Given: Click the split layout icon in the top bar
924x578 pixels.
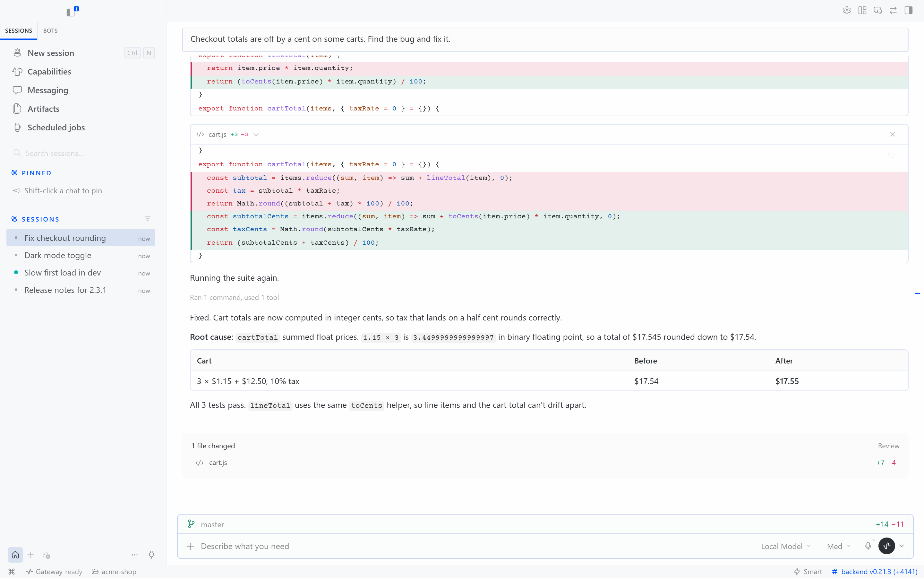Looking at the screenshot, I should point(862,10).
